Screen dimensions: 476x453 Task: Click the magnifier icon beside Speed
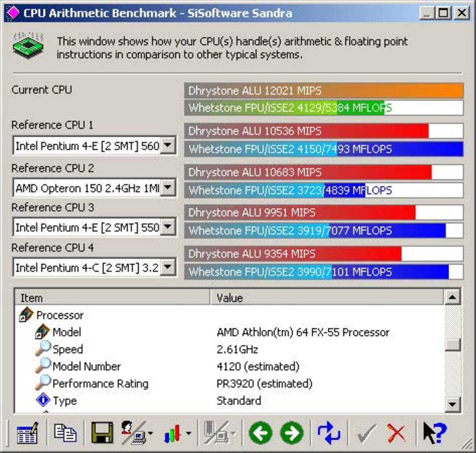43,348
